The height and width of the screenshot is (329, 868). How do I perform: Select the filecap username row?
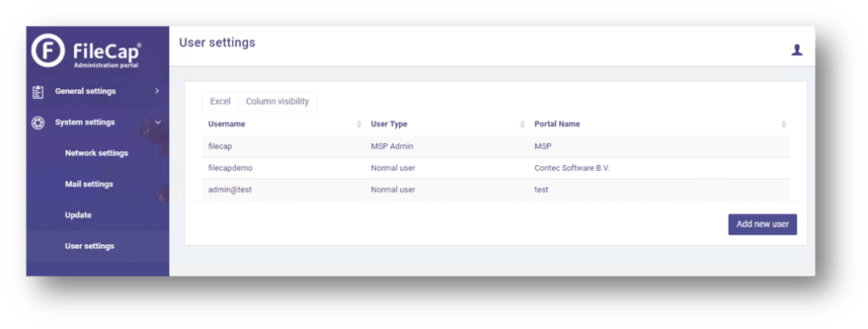[495, 146]
